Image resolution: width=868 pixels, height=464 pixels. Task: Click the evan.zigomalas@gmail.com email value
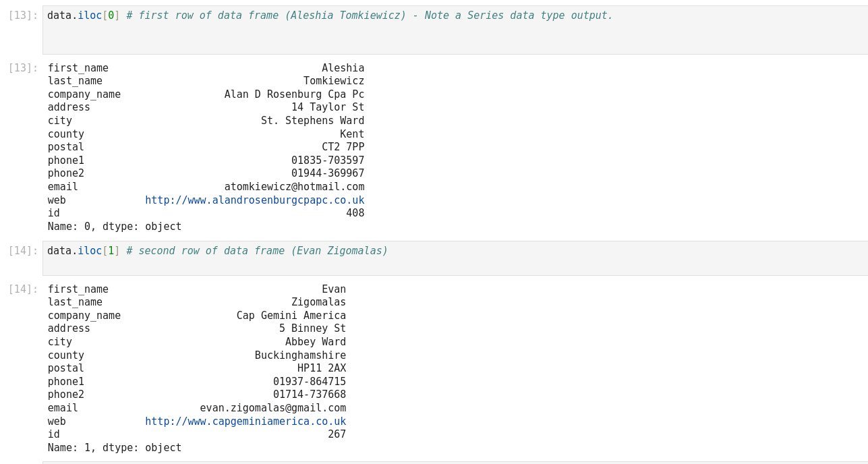[272, 408]
